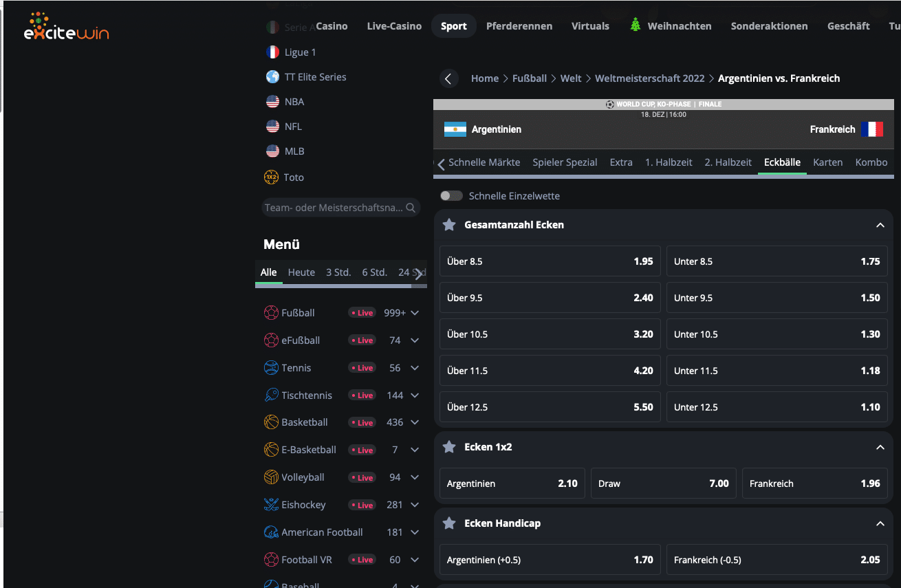Select the 3 Std. time filter tab
Image resolution: width=901 pixels, height=588 pixels.
point(338,272)
